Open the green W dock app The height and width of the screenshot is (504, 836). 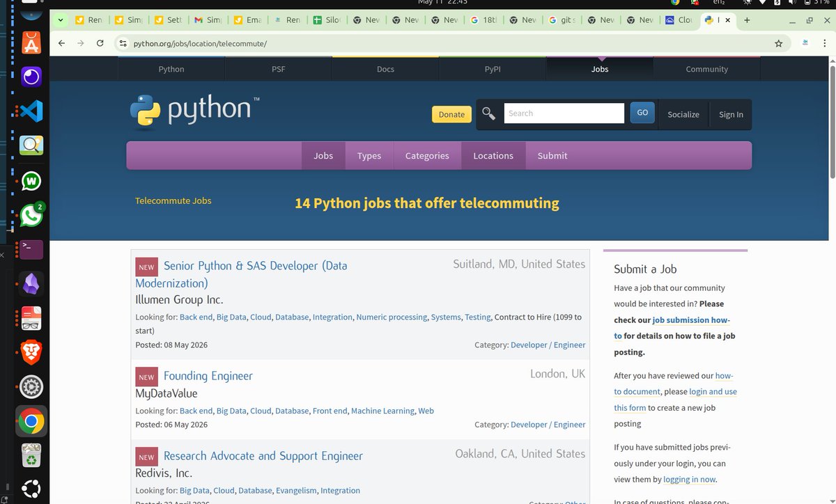pos(31,181)
